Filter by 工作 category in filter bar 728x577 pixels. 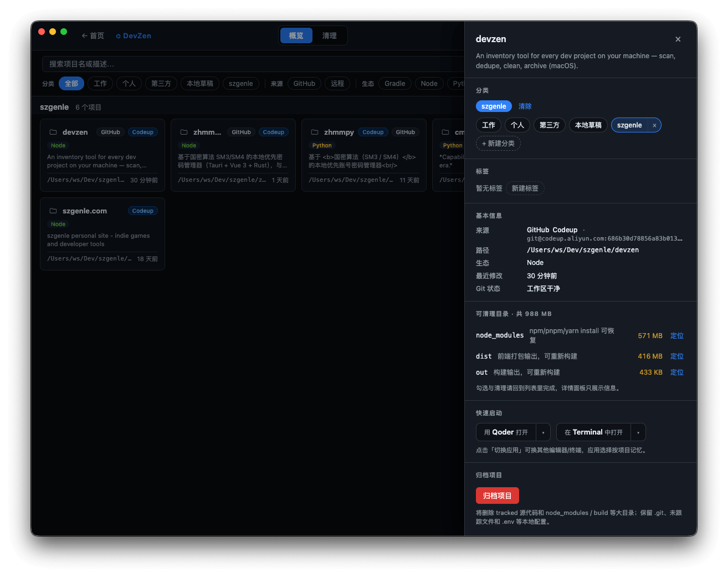[100, 84]
